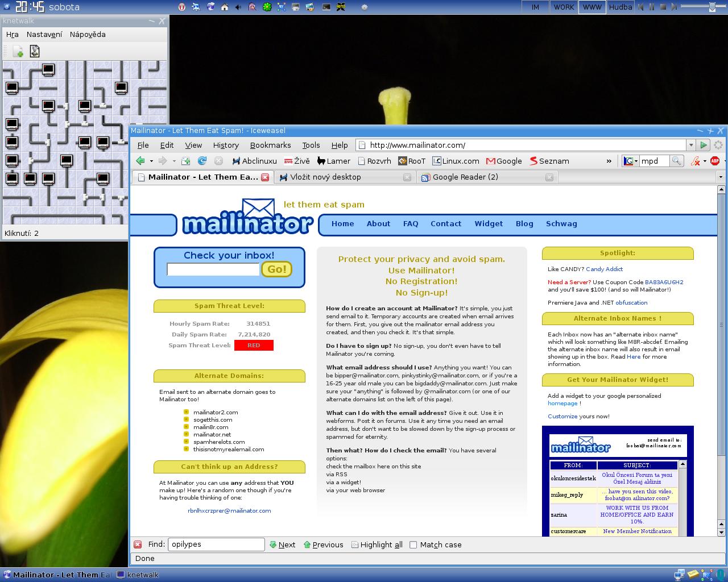Viewport: 728px width, 582px height.
Task: Open Nápověda menu in knetwalk
Action: [x=88, y=34]
